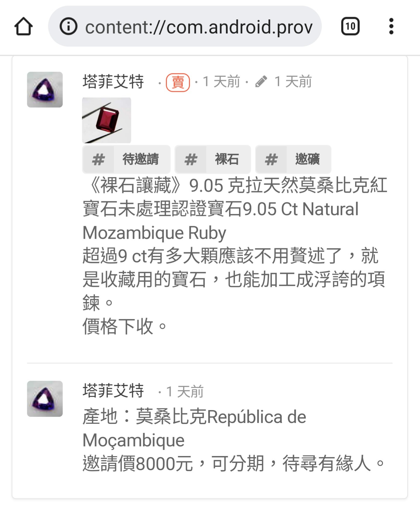The width and height of the screenshot is (420, 509).
Task: Open the tab switcher showing 10 tabs
Action: tap(350, 26)
